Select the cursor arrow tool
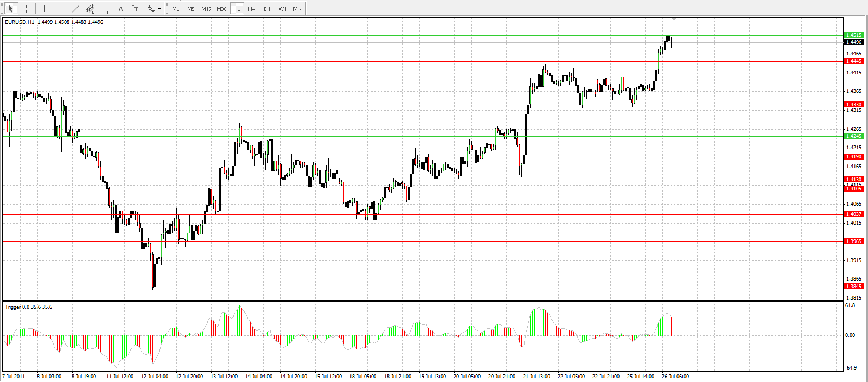 (x=10, y=9)
